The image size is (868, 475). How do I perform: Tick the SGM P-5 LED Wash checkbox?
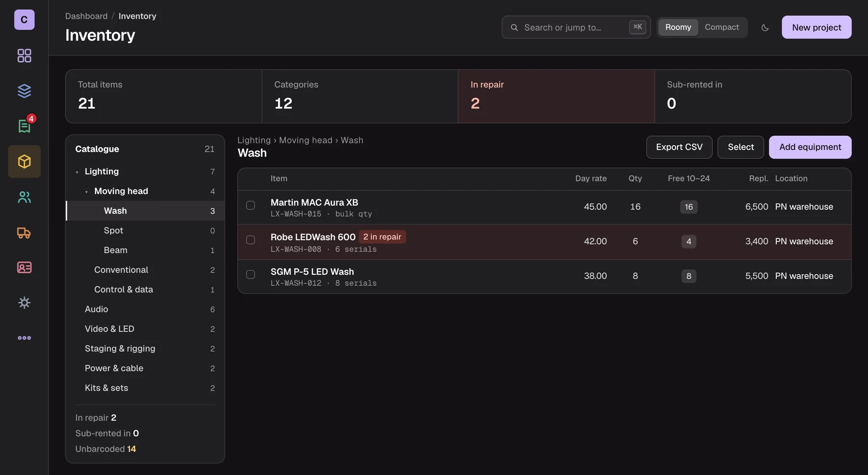[251, 274]
